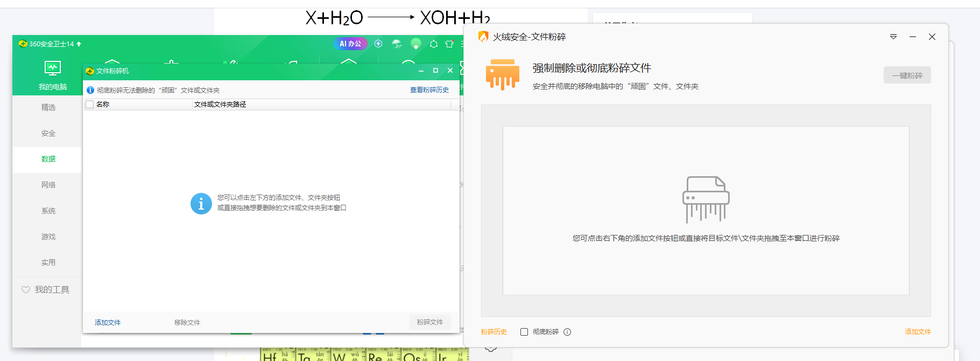Viewport: 980px width, 361px height.
Task: Open the Huorong window dropdown menu arrow
Action: 893,37
